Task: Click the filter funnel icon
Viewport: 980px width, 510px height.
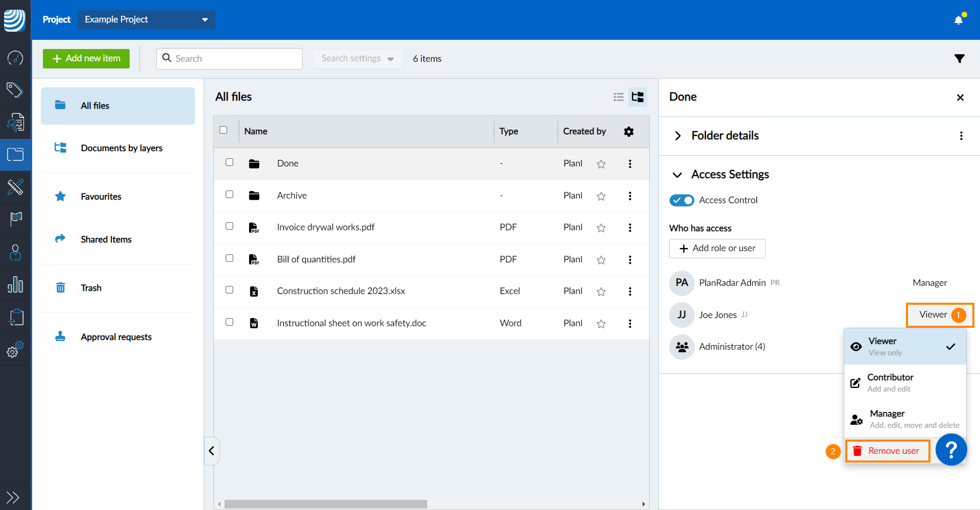Action: (959, 59)
